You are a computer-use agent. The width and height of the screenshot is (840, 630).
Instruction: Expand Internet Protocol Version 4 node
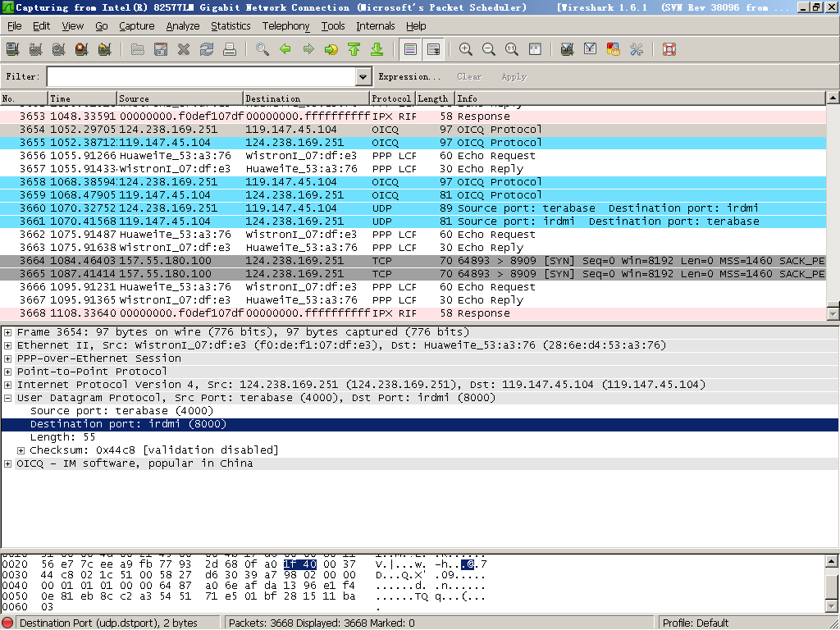click(8, 386)
